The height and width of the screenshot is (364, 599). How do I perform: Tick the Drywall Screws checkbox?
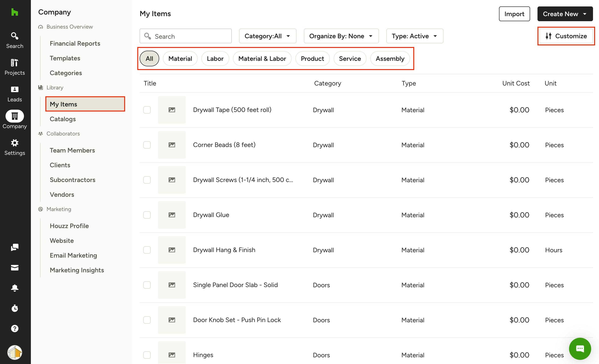tap(147, 180)
